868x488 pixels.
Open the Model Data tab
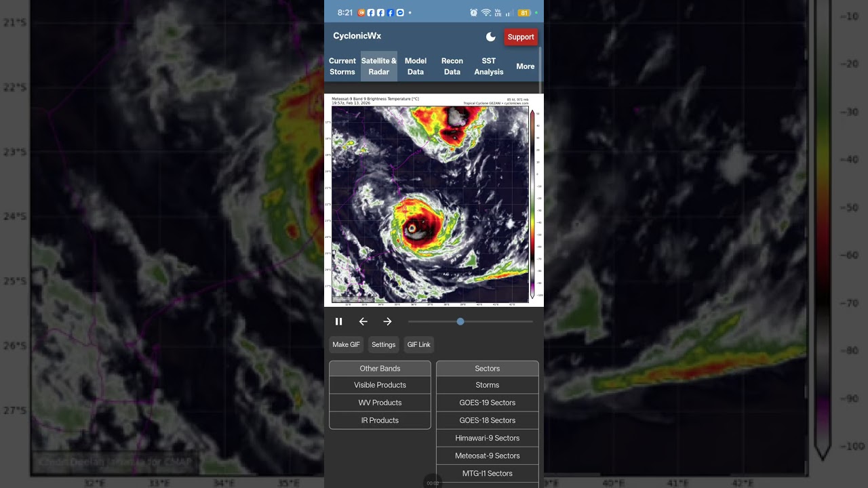click(x=416, y=66)
